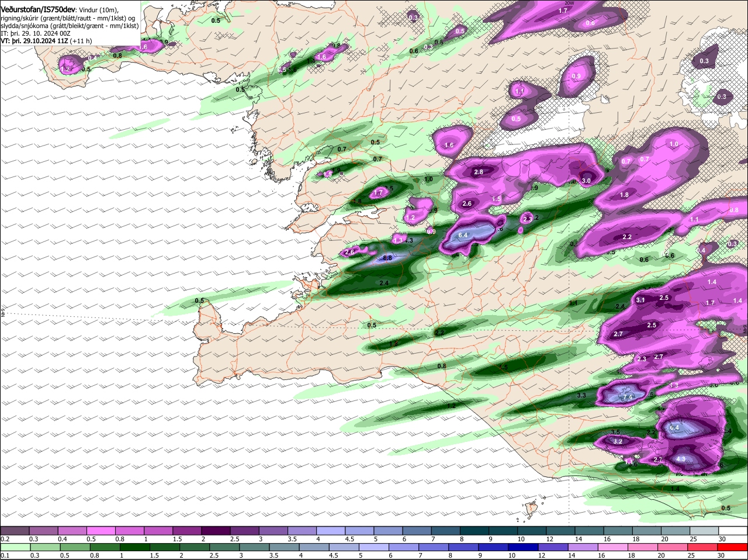Screen dimensions: 748x560
Task: Click the 0.2 label on upper legend scale
Action: point(5,539)
